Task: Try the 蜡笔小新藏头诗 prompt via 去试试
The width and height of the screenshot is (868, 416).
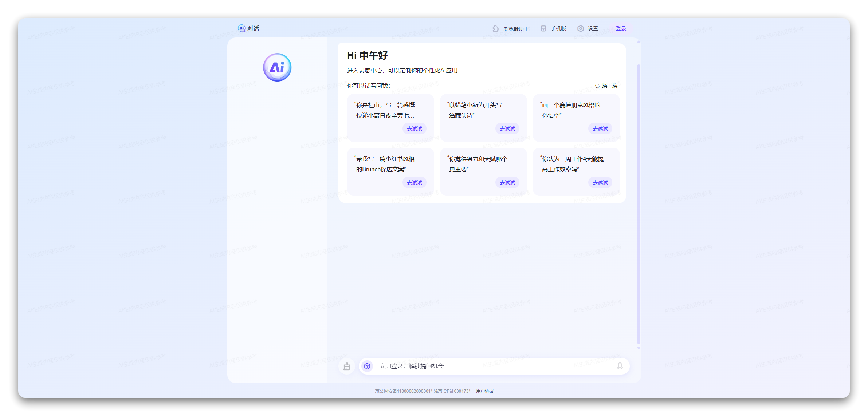Action: pyautogui.click(x=507, y=128)
